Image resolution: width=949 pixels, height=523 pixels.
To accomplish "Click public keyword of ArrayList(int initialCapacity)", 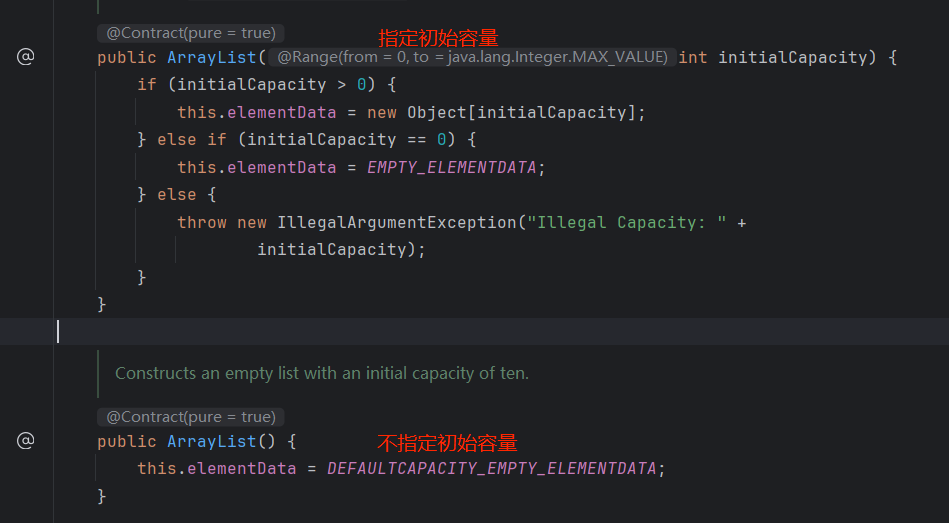I will pos(126,58).
